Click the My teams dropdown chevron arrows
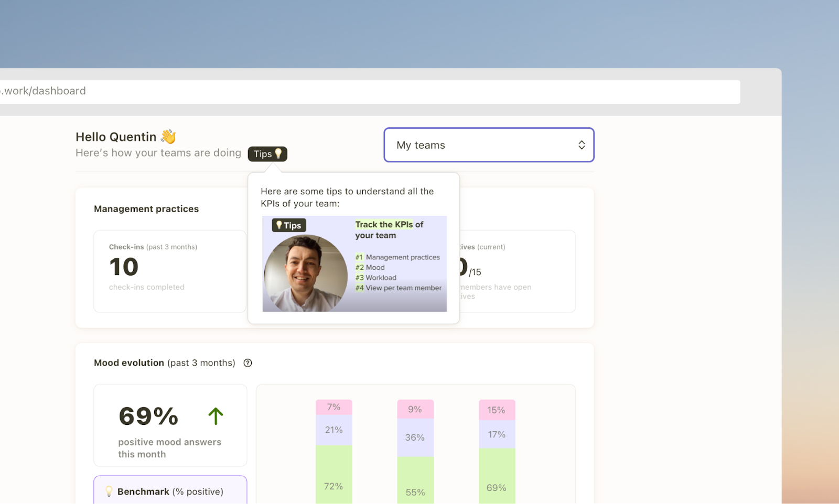 (x=581, y=145)
